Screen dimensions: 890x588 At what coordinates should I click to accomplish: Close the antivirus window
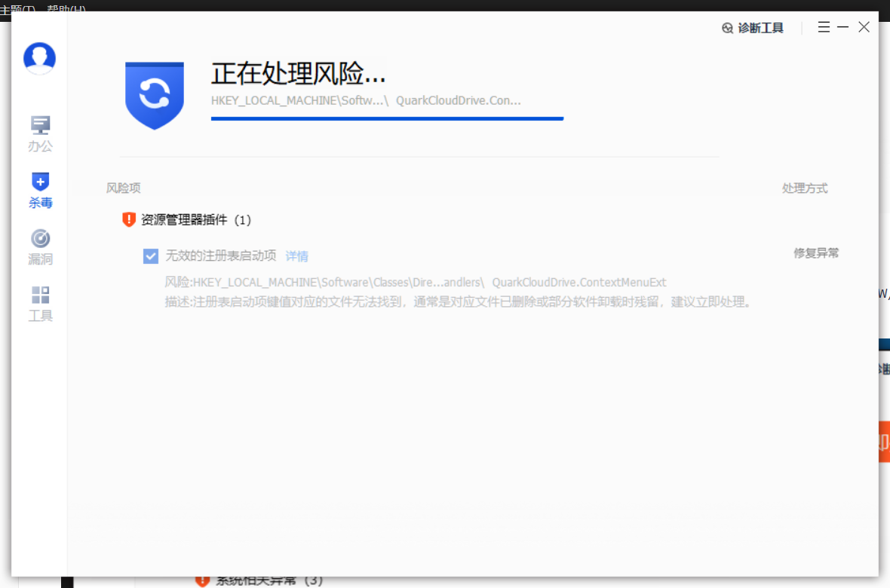pos(864,26)
